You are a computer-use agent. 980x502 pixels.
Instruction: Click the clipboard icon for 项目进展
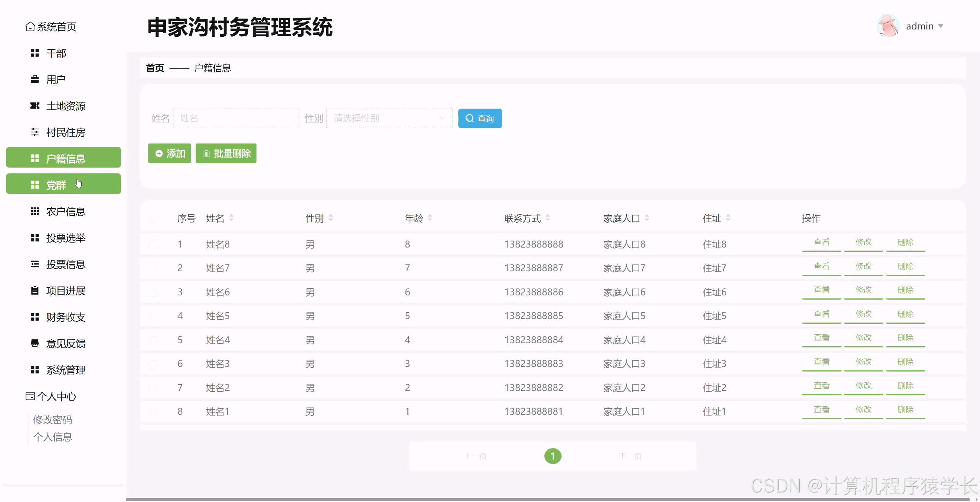pyautogui.click(x=35, y=291)
